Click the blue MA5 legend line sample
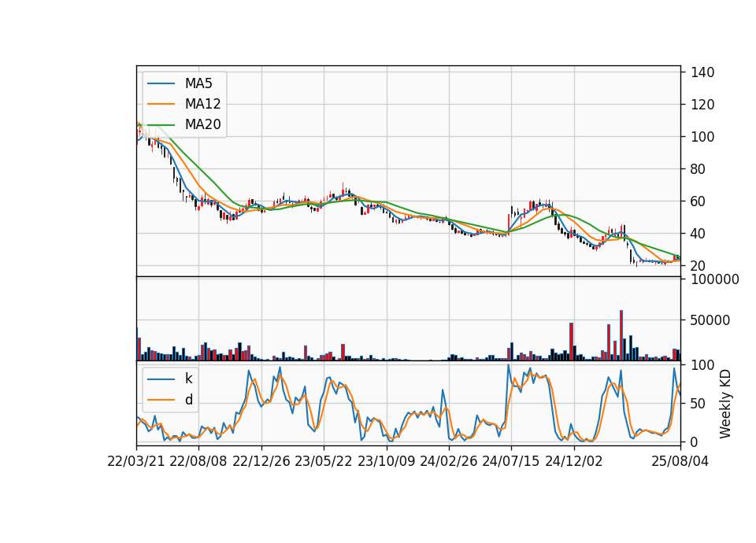756x543 pixels. coord(161,84)
